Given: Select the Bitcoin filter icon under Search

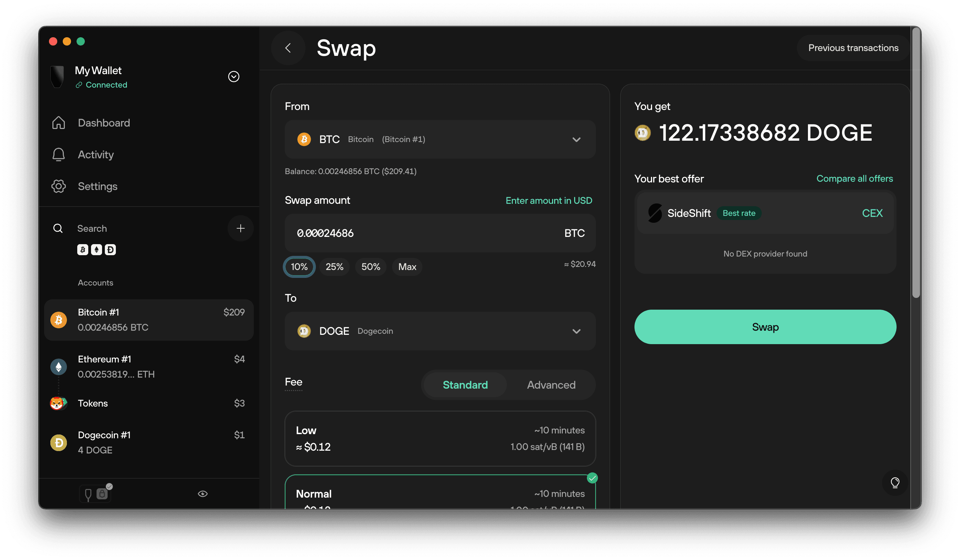Looking at the screenshot, I should [x=82, y=250].
